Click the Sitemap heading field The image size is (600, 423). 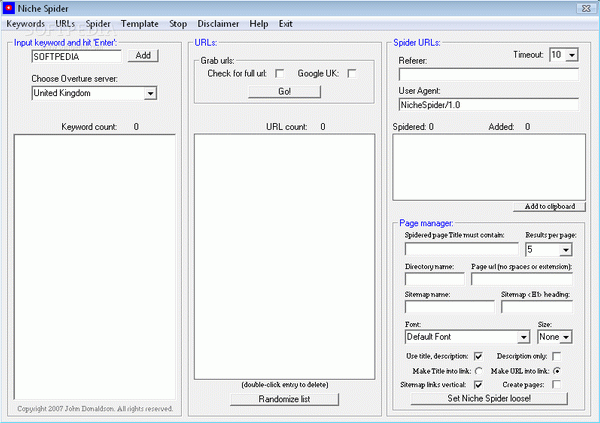(537, 307)
